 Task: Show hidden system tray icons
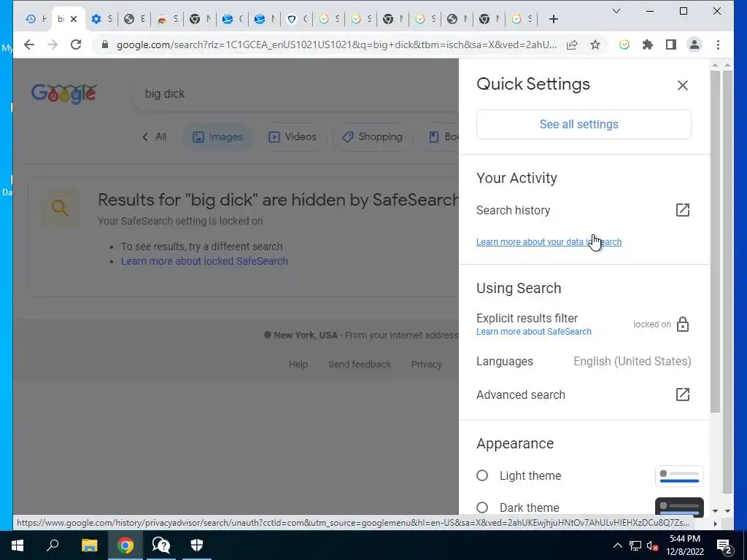[617, 545]
